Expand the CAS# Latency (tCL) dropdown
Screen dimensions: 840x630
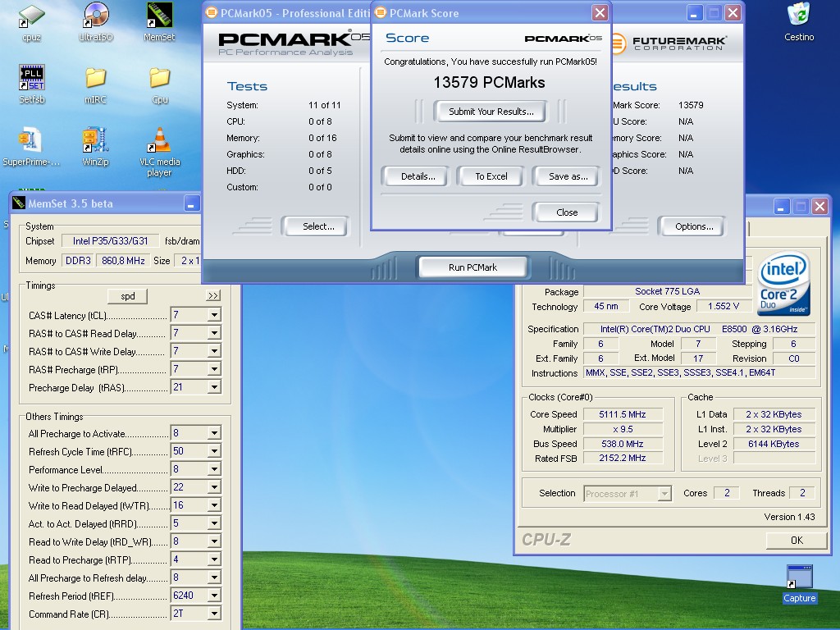[214, 315]
